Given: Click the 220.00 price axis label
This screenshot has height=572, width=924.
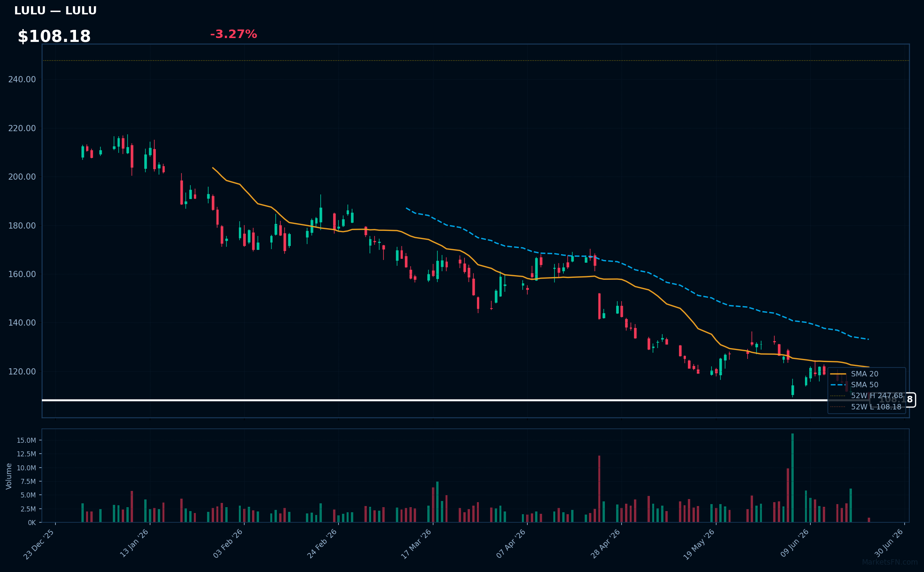Looking at the screenshot, I should click(22, 128).
